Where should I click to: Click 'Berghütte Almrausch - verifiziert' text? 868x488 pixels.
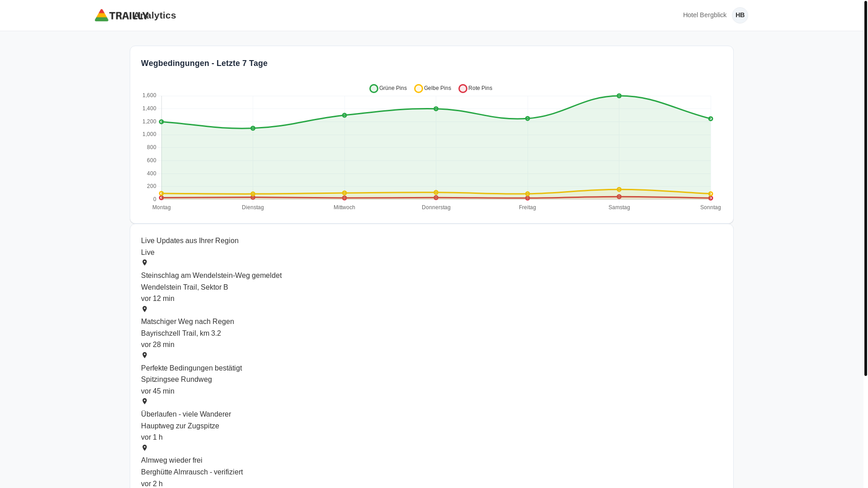click(192, 472)
